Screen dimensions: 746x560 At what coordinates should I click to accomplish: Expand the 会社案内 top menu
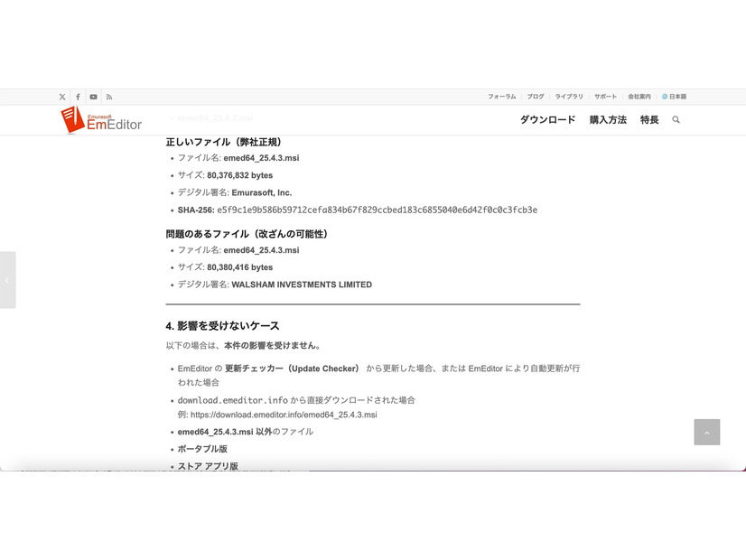(x=639, y=97)
